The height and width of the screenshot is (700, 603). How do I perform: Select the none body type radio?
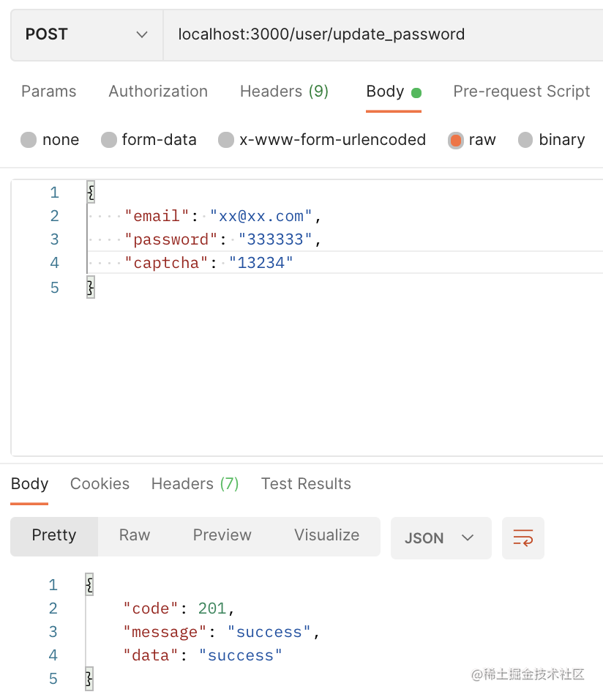click(29, 140)
